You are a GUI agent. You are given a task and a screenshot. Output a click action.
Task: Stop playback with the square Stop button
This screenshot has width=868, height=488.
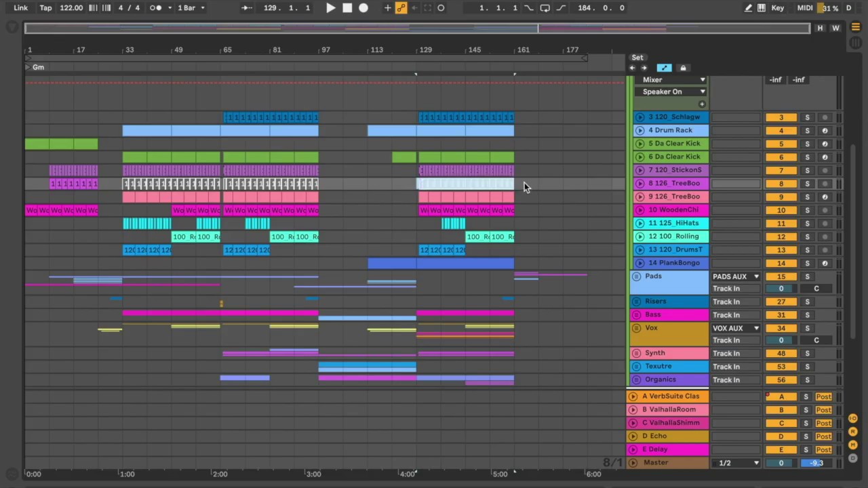point(347,8)
